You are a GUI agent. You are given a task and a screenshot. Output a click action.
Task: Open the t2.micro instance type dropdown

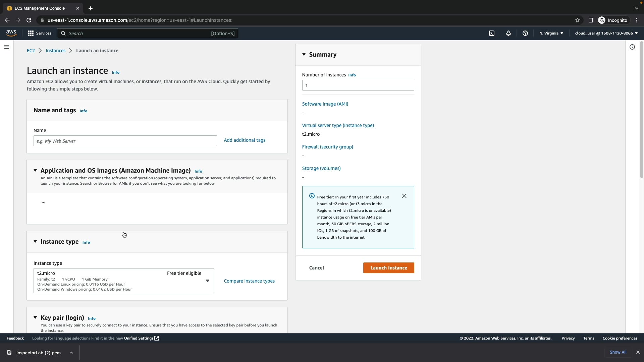coord(123,281)
